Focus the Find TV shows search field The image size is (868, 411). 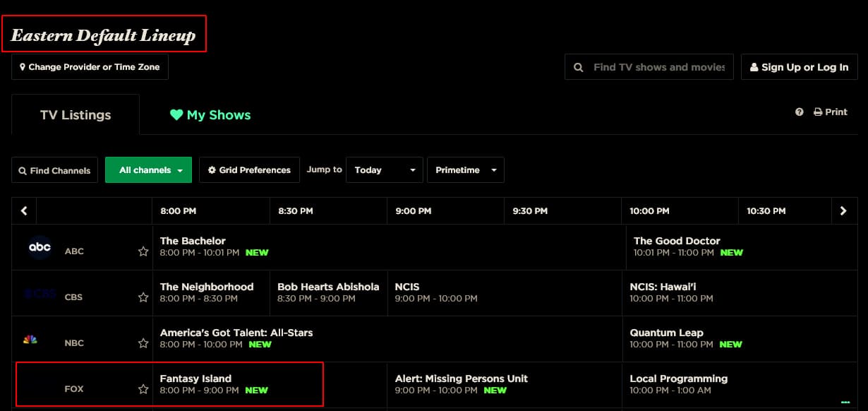pos(658,67)
